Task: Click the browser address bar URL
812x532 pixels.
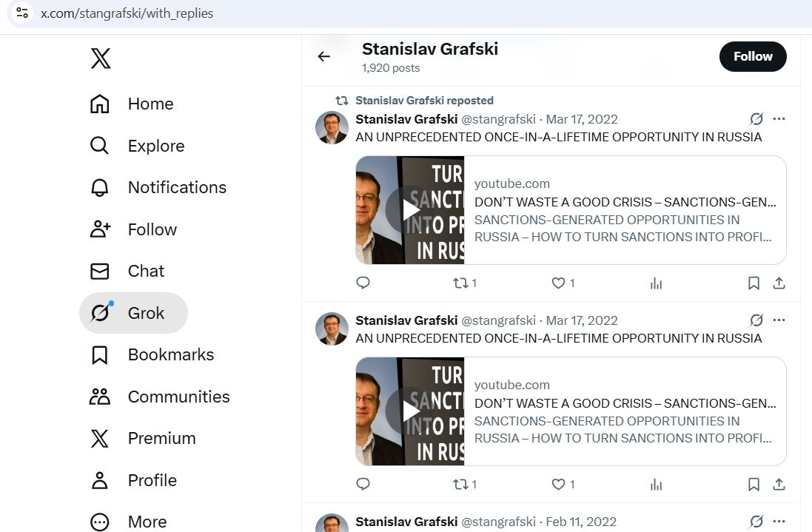Action: [x=127, y=13]
